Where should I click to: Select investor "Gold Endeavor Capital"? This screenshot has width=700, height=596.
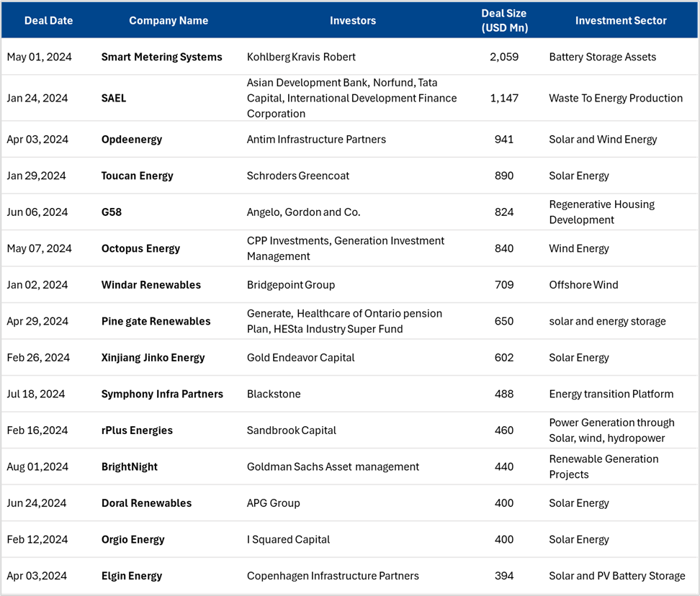pos(301,358)
